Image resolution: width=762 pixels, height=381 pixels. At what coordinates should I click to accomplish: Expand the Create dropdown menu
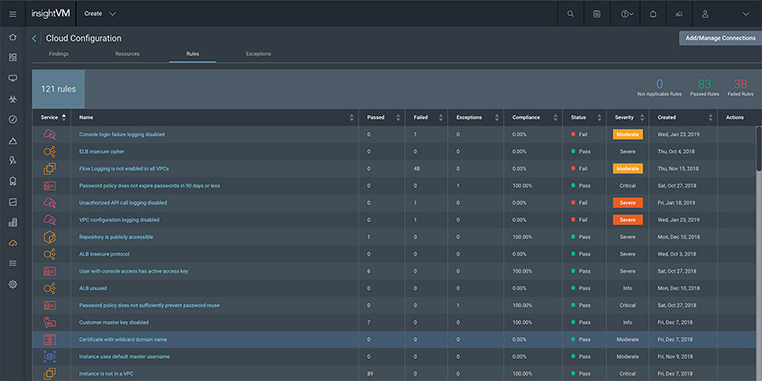click(x=100, y=14)
